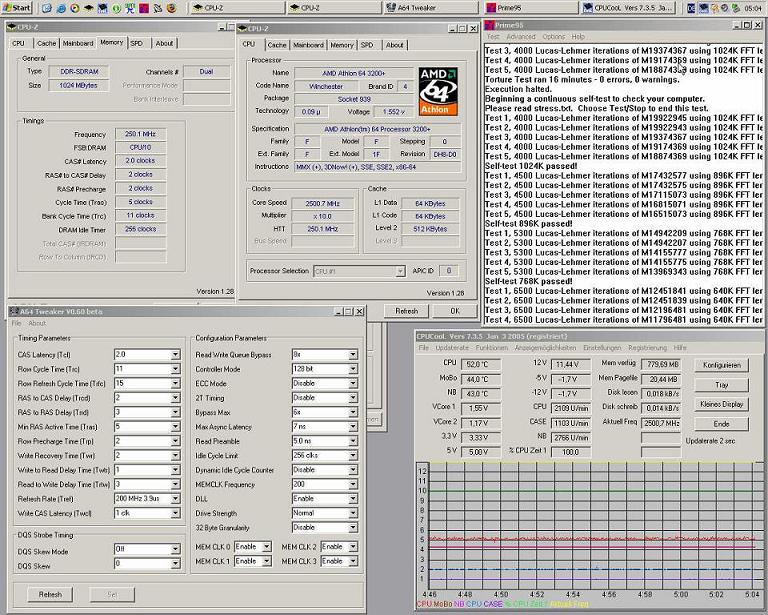Launch Firefox from the quick launch bar
Screen dimensions: 768x615
(171, 8)
